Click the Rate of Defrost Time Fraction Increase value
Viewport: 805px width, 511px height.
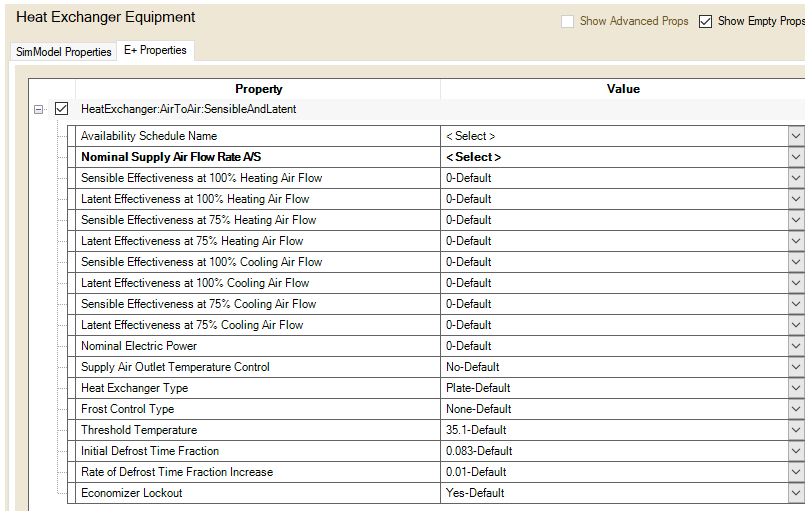pos(614,472)
